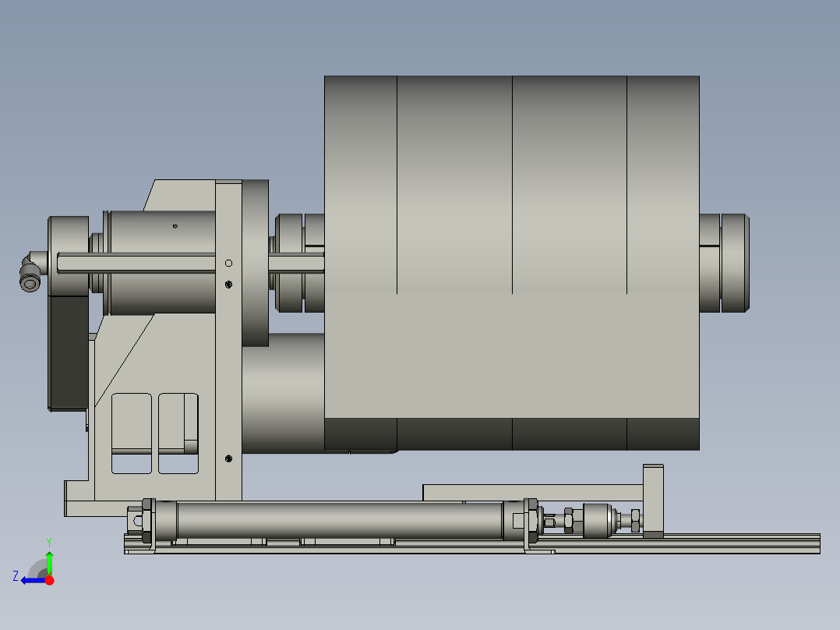The image size is (840, 630).
Task: Select the lowest screw on the vertical plate
Action: [229, 458]
